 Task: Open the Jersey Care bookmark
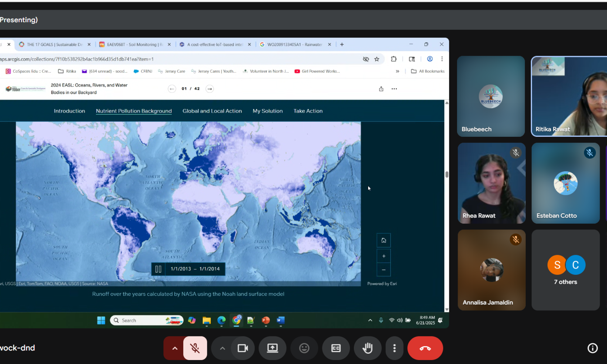171,71
